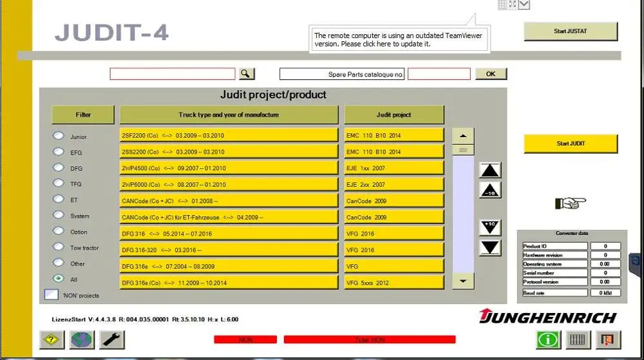Click the Serial number value field
The image size is (644, 360).
pos(605,273)
